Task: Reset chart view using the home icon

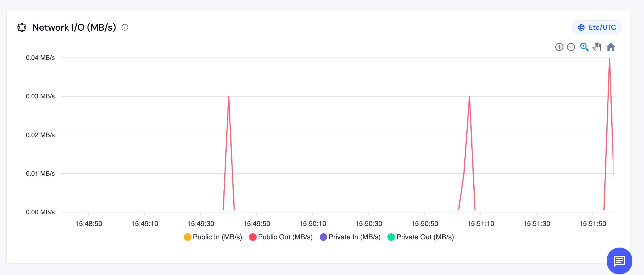Action: [x=611, y=47]
